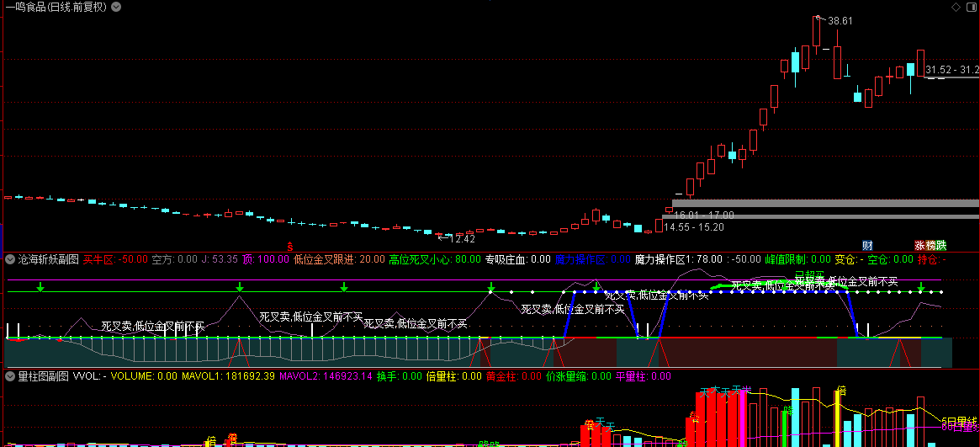
Task: Click the WOL label in volume panel
Action: tap(90, 376)
